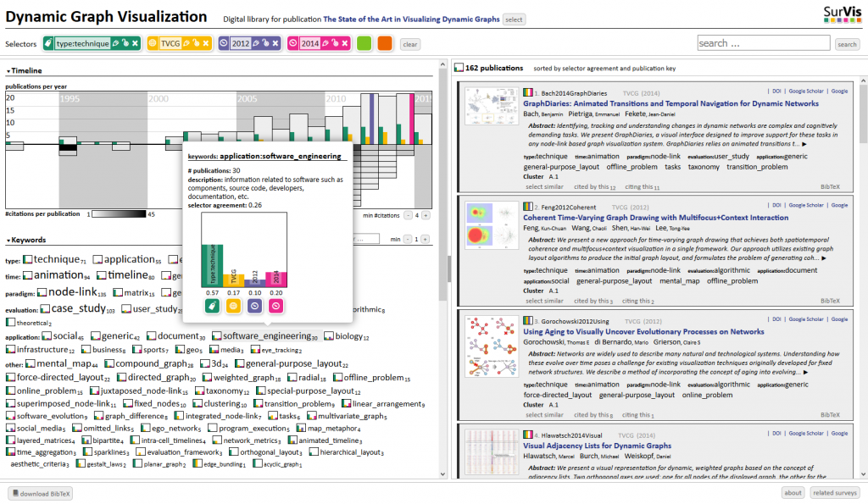This screenshot has width=868, height=504.
Task: Click the clock icon on the 2014 selector pill
Action: 294,42
